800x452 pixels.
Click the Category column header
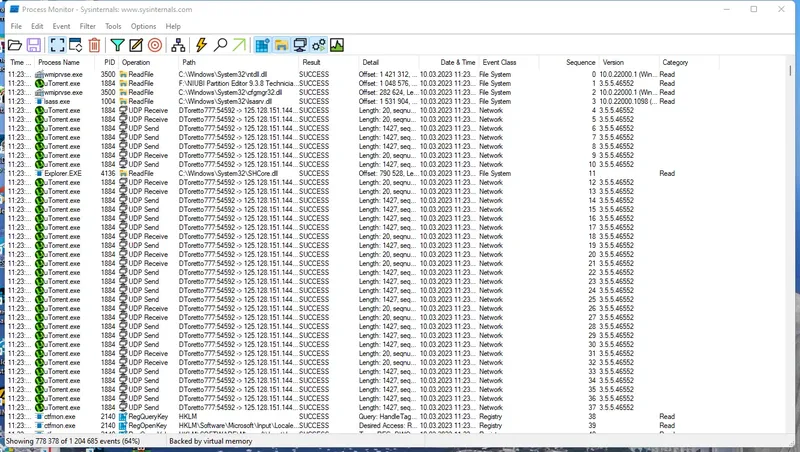click(689, 62)
